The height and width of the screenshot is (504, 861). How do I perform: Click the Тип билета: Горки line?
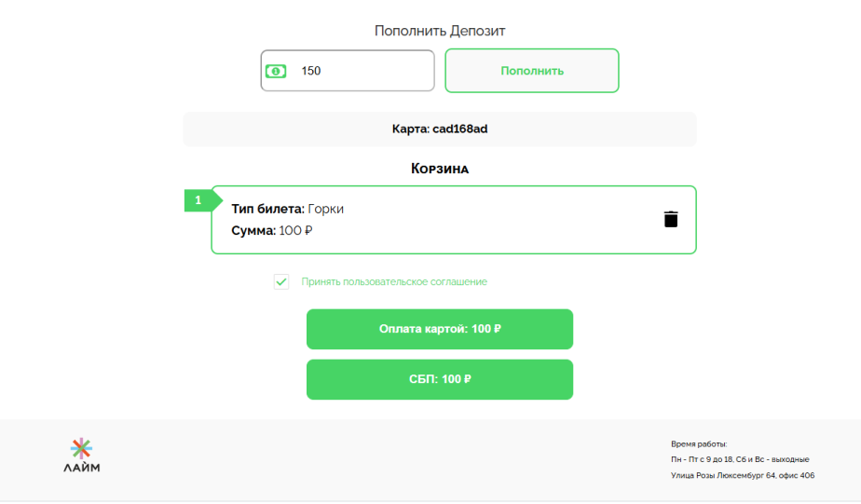click(x=288, y=209)
